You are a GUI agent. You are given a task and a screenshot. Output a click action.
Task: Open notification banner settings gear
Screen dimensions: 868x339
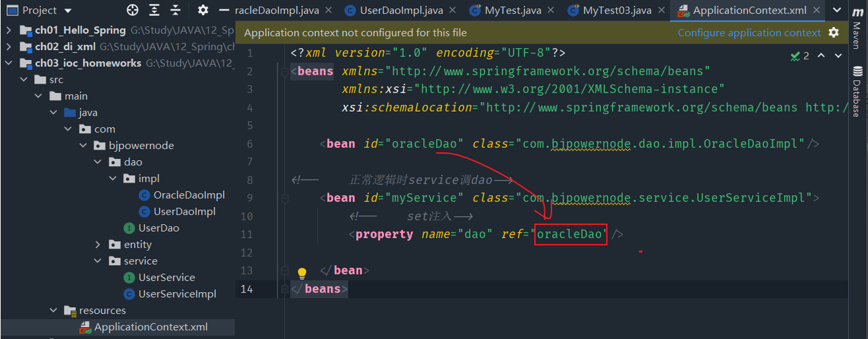coord(834,32)
